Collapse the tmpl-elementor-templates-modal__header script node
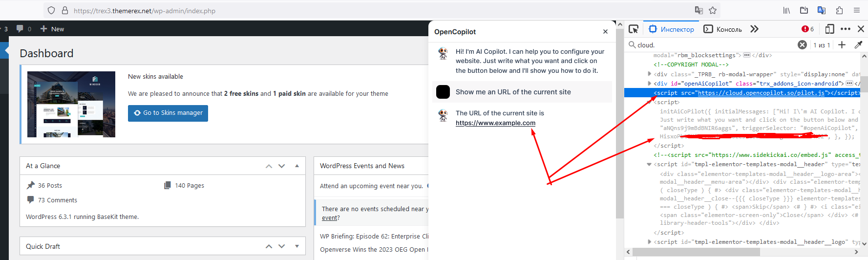The width and height of the screenshot is (868, 260). point(649,164)
